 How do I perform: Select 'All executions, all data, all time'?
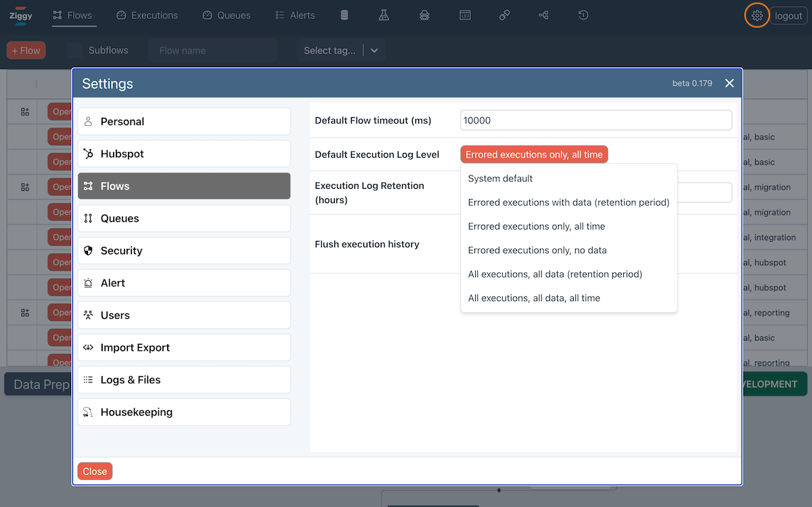coord(534,298)
